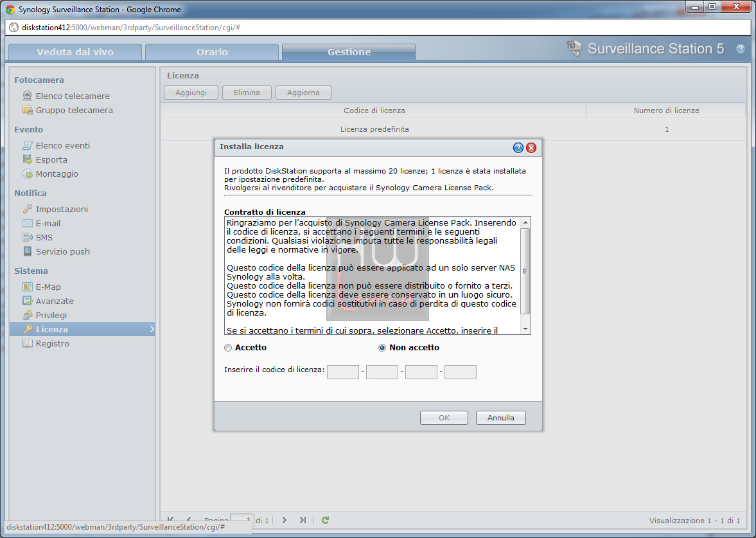Click the scroll-down arrow of license agreement
Image resolution: width=756 pixels, height=538 pixels.
(x=525, y=329)
